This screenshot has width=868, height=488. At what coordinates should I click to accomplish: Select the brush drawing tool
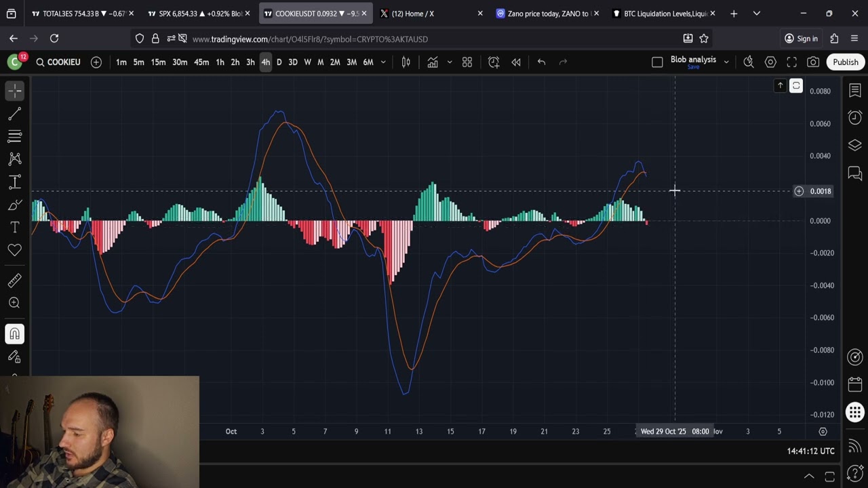pyautogui.click(x=15, y=205)
